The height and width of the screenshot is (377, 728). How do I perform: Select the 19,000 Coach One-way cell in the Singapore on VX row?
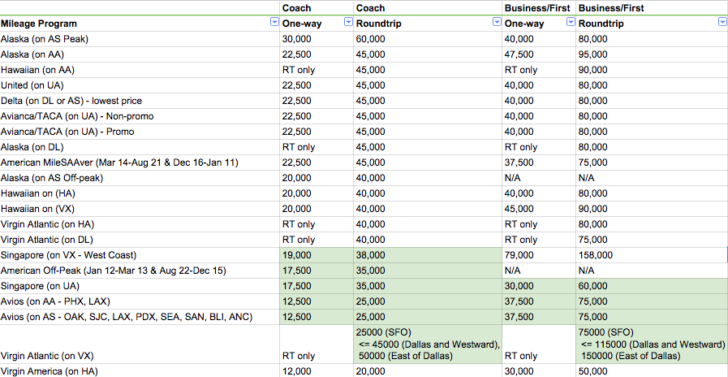tap(317, 255)
